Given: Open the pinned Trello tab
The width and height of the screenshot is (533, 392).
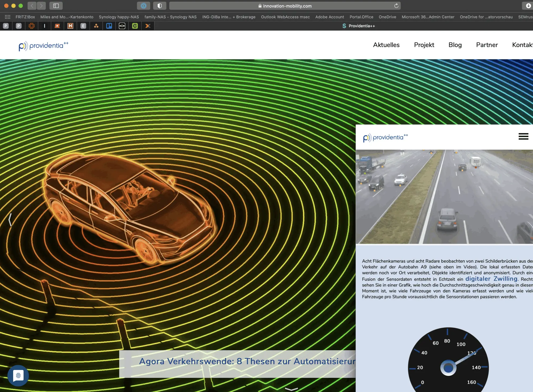Looking at the screenshot, I should pos(109,26).
